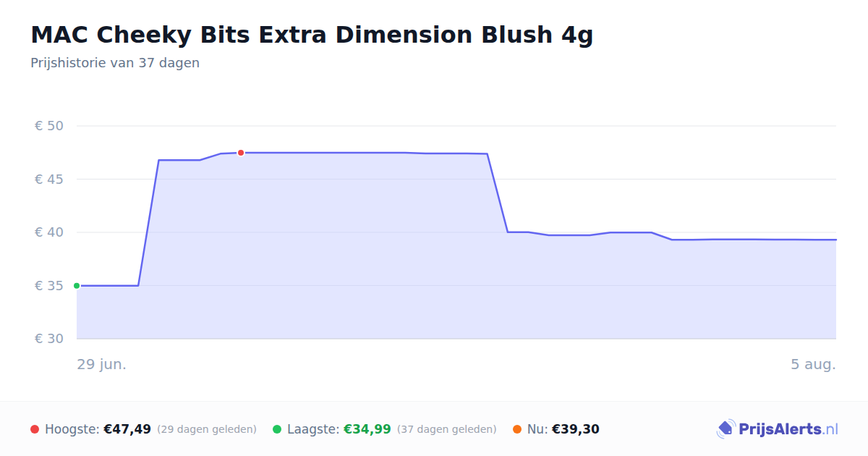Click the € 45 axis label

pyautogui.click(x=49, y=180)
